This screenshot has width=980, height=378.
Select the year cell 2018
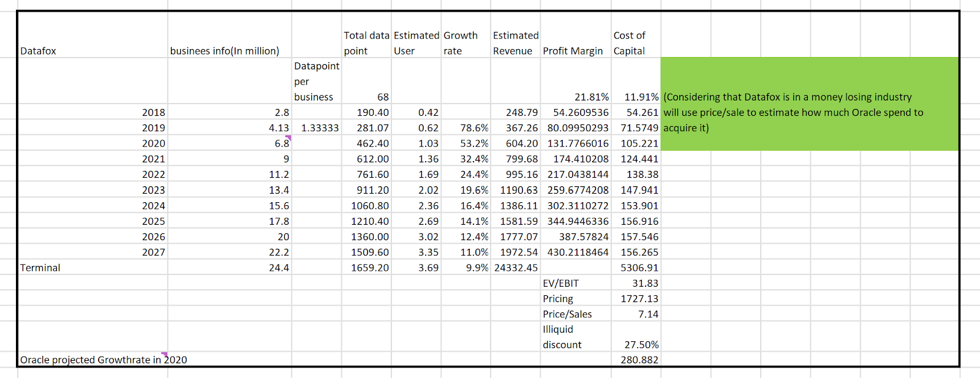[x=93, y=112]
